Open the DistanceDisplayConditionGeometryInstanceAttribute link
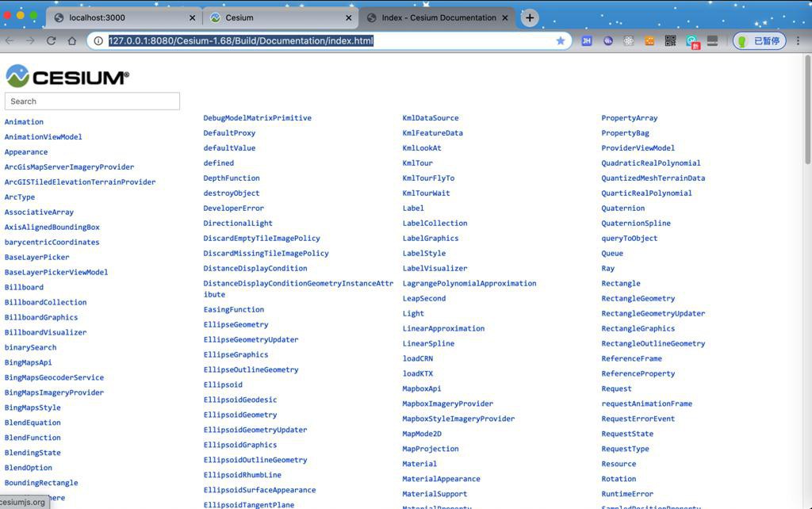Viewport: 812px width, 509px height. pos(298,289)
